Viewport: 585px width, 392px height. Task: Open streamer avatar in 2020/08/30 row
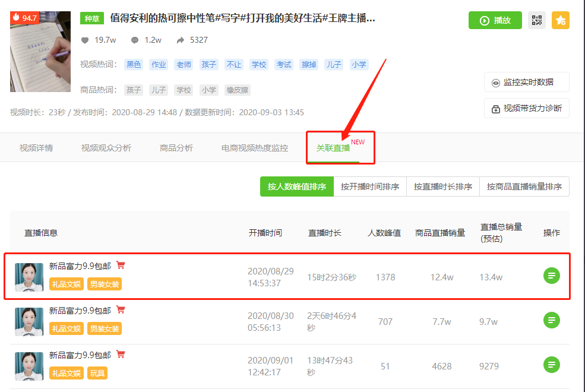pos(29,321)
